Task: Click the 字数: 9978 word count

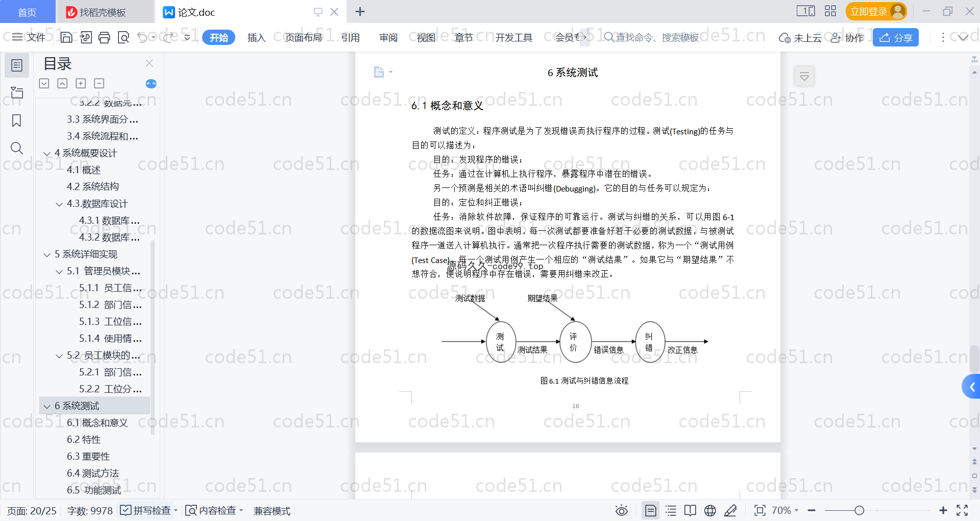Action: (x=90, y=510)
